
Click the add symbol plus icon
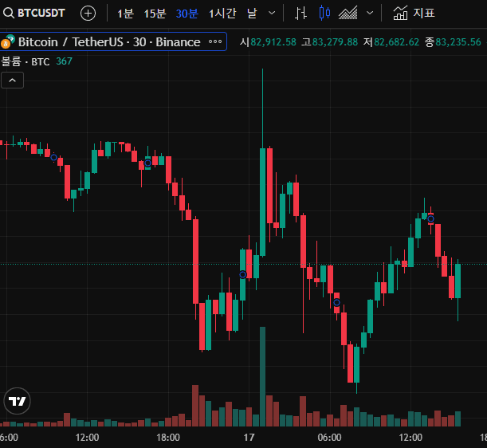point(88,13)
